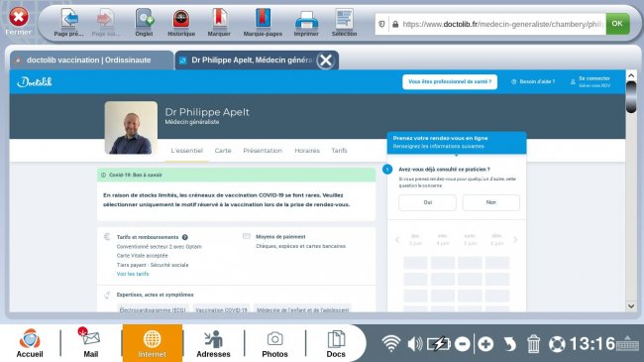This screenshot has height=362, width=644.
Task: Open a new Onglet
Action: [145, 19]
